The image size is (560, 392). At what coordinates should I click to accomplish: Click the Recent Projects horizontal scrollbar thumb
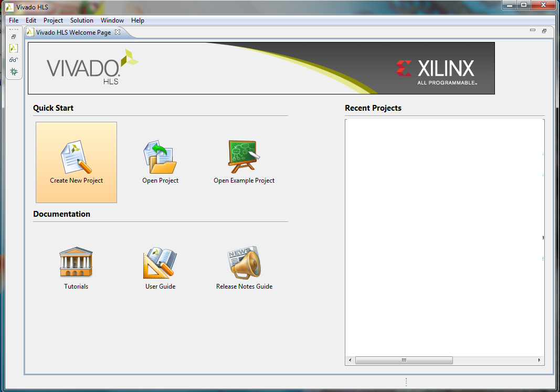(x=404, y=360)
